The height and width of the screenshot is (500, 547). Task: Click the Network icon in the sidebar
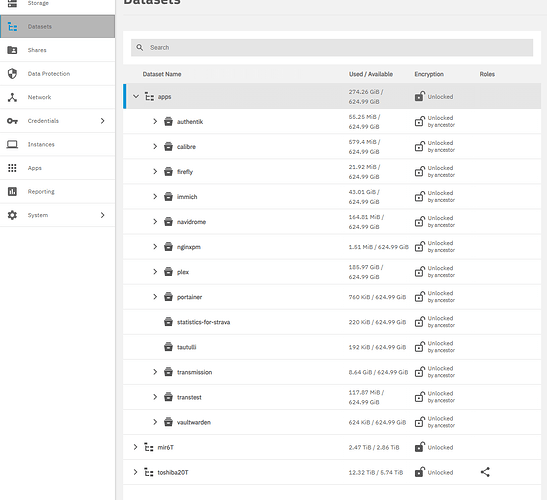(12, 97)
